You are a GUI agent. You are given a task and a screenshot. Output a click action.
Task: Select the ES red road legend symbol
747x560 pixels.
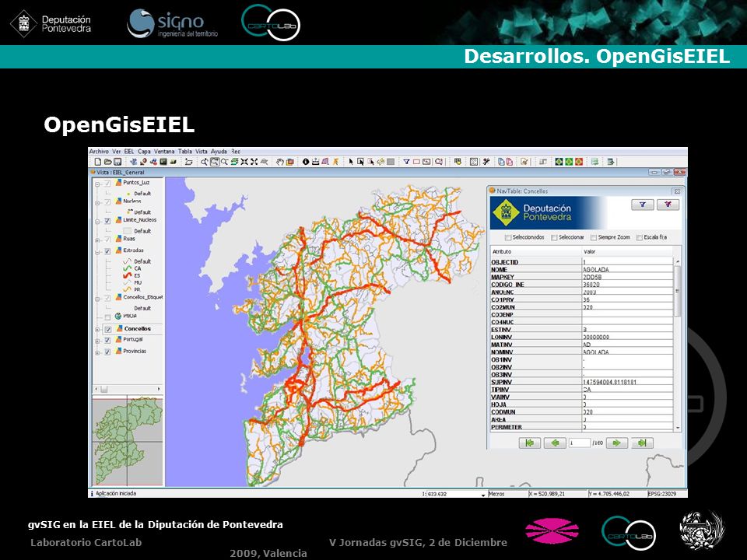pos(127,275)
